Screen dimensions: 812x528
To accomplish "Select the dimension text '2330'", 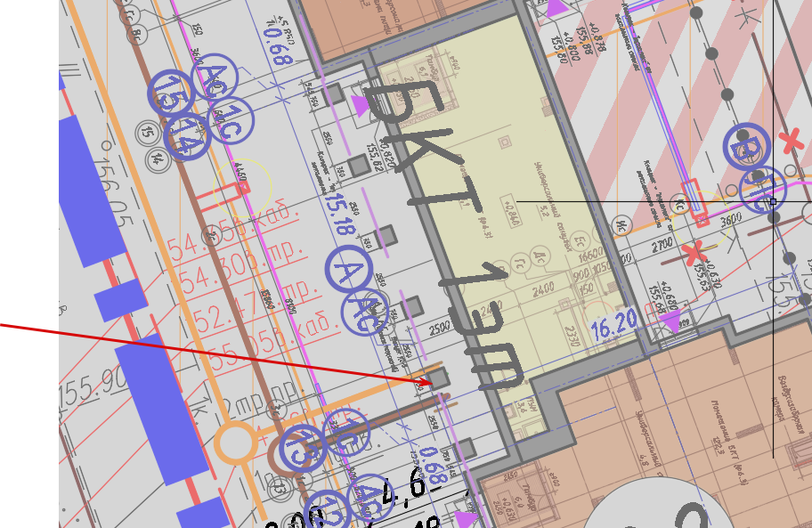I will click(572, 337).
